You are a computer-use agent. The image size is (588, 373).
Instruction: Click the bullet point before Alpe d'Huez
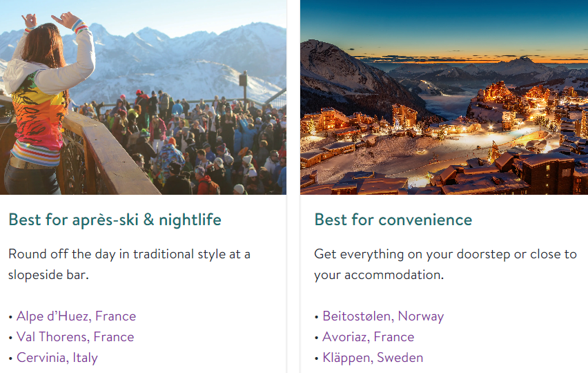(10, 317)
